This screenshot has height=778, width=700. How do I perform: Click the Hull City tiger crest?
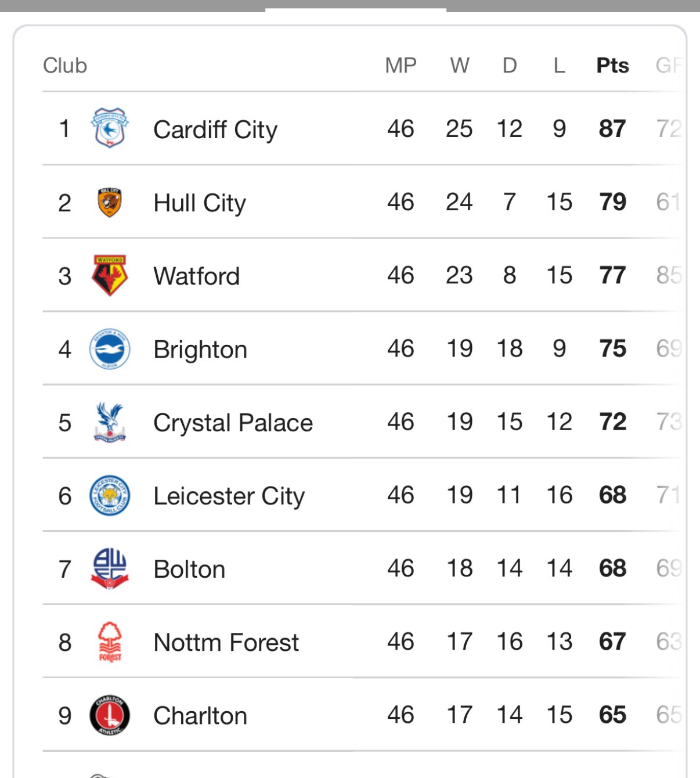click(109, 203)
